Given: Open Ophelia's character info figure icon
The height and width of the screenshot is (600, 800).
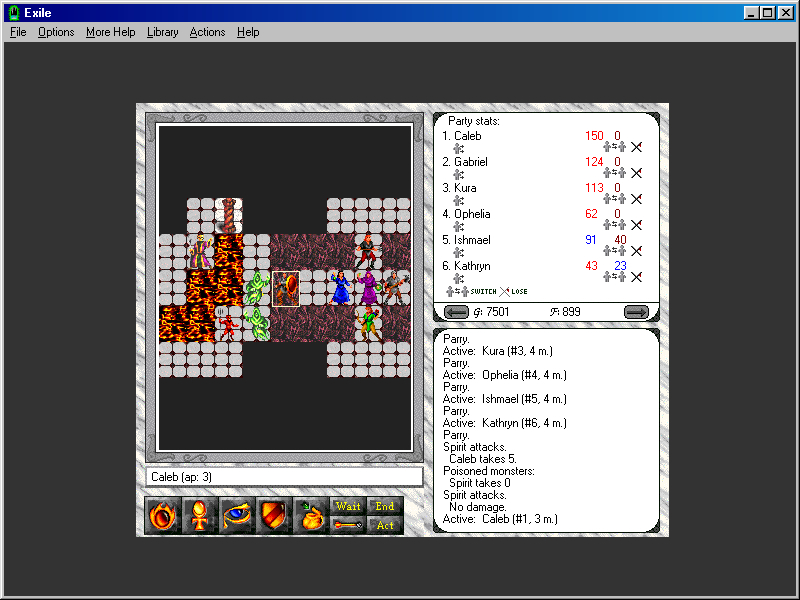Looking at the screenshot, I should coord(458,227).
